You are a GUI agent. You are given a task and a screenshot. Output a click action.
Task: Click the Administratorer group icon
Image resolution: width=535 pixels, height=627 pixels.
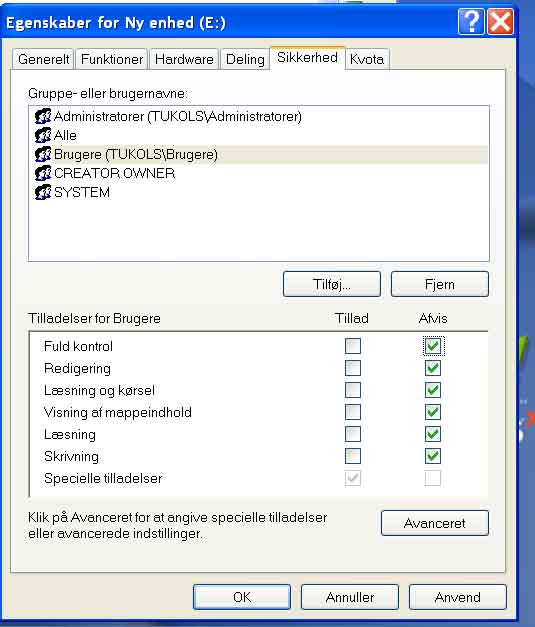coord(43,116)
